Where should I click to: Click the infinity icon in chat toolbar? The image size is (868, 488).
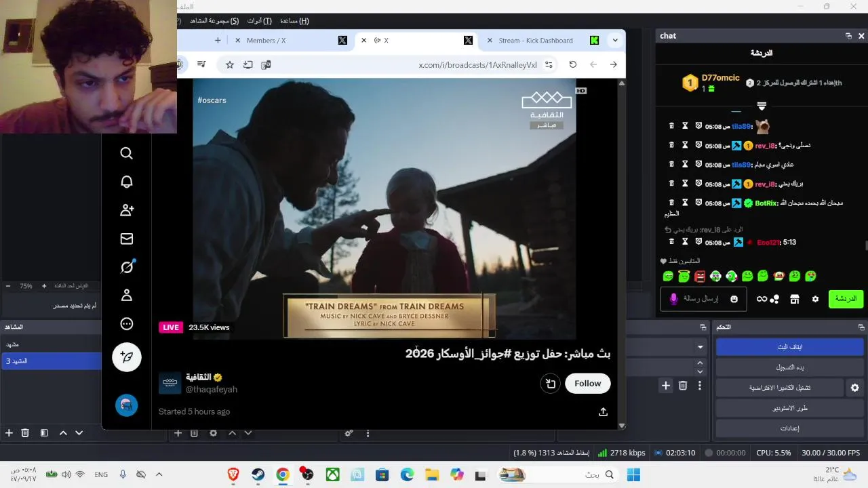762,299
